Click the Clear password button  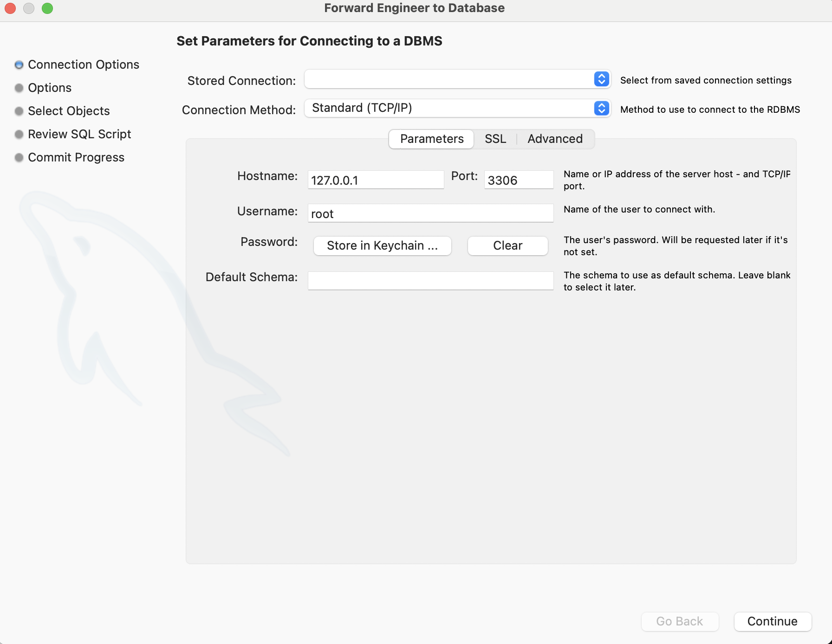click(x=507, y=245)
